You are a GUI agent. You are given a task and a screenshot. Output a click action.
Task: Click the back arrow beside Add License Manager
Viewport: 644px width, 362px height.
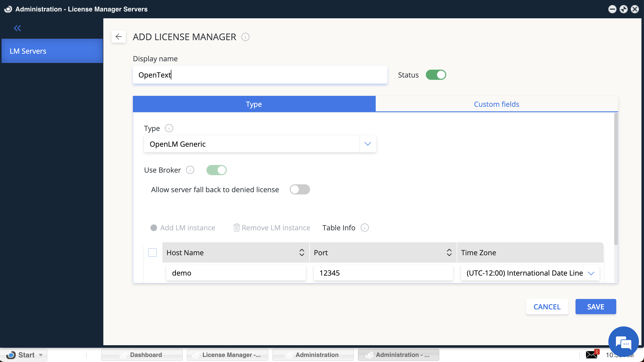pyautogui.click(x=118, y=37)
